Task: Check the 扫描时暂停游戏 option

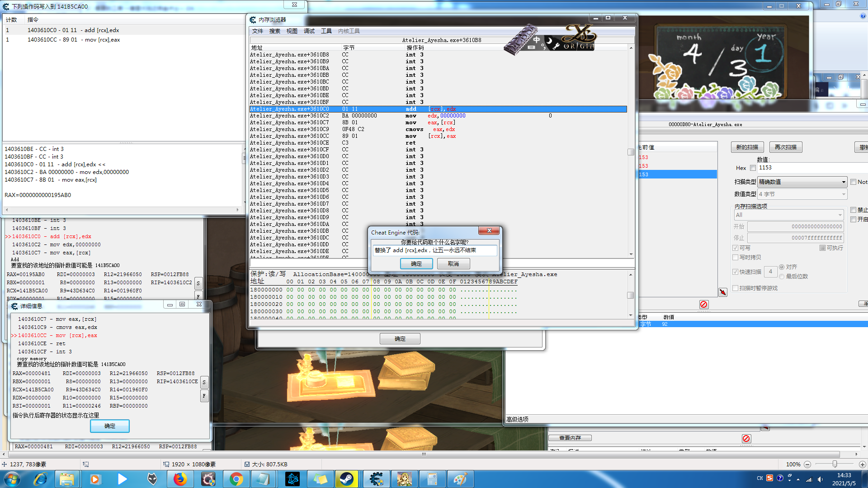Action: pyautogui.click(x=736, y=288)
